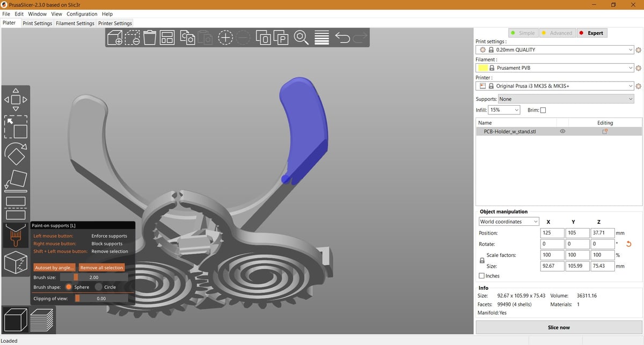The height and width of the screenshot is (345, 644).
Task: Open the Printer preset dropdown
Action: tap(554, 86)
